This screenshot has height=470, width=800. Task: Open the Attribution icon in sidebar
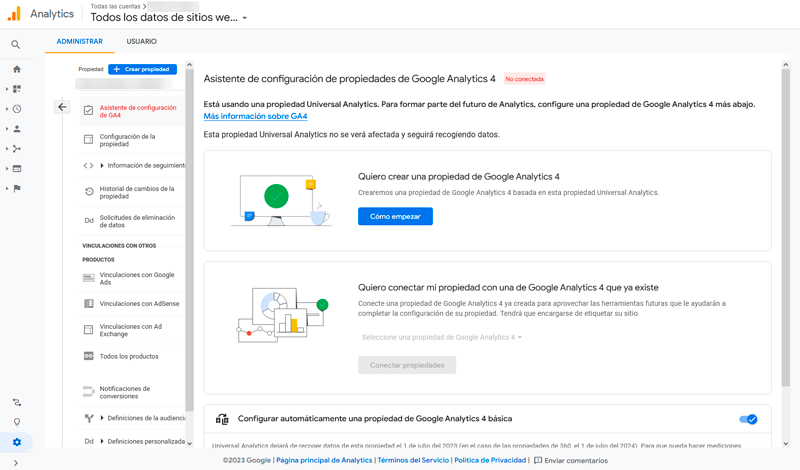pyautogui.click(x=17, y=403)
